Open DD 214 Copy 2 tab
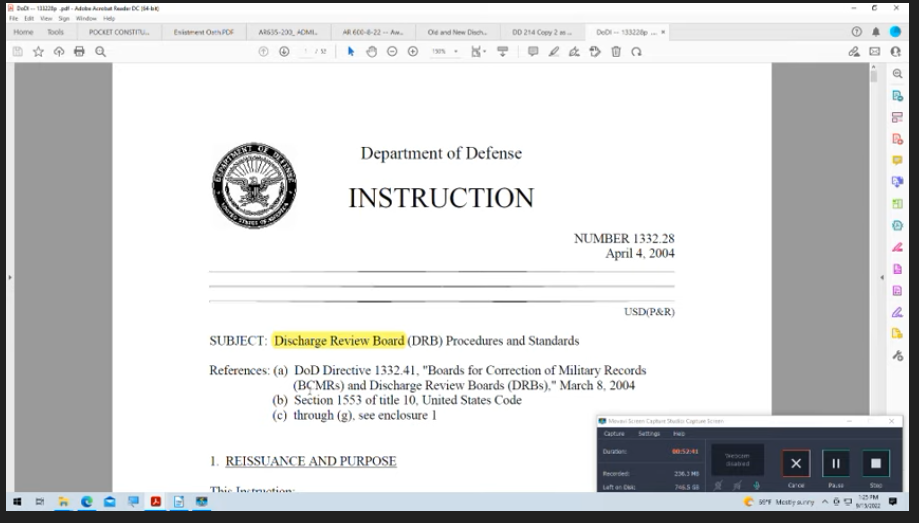 [542, 32]
